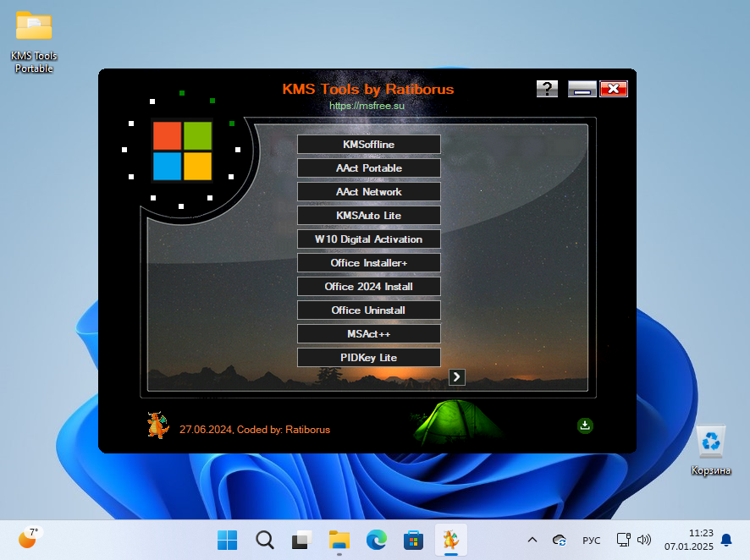Open Microsoft Store from the taskbar
This screenshot has width=750, height=560.
413,540
